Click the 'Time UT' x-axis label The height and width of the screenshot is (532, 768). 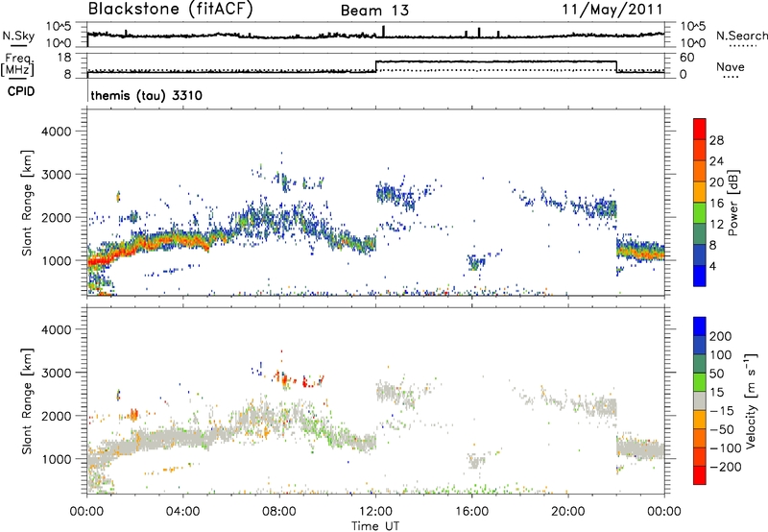tap(375, 526)
